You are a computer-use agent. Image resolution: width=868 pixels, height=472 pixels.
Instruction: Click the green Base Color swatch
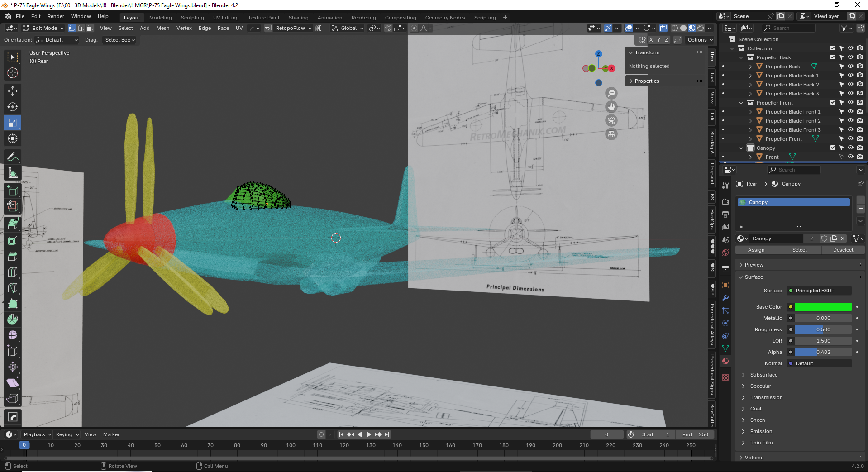pyautogui.click(x=823, y=307)
